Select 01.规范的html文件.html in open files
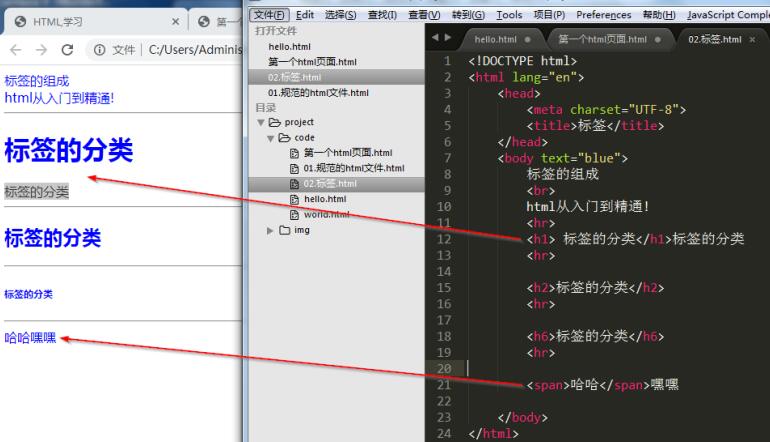This screenshot has height=442, width=770. coord(318,93)
